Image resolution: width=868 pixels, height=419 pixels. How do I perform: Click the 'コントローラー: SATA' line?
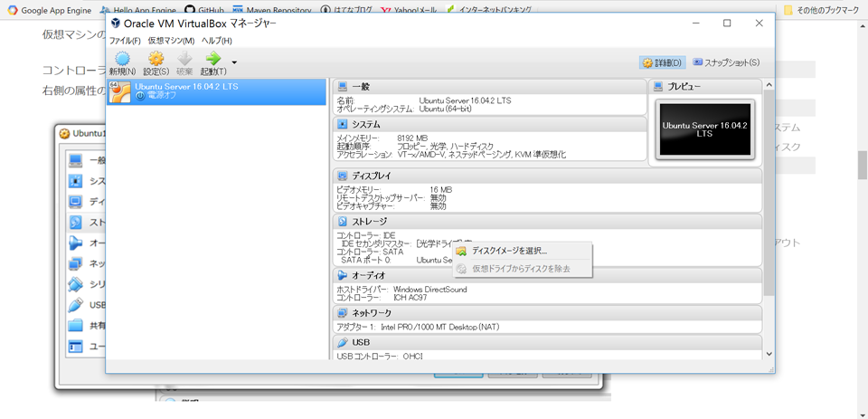coord(370,252)
